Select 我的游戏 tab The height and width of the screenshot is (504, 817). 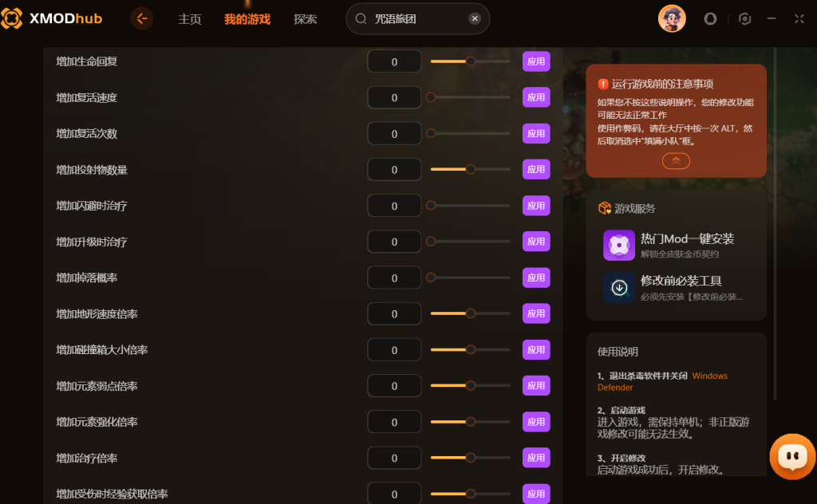[247, 19]
